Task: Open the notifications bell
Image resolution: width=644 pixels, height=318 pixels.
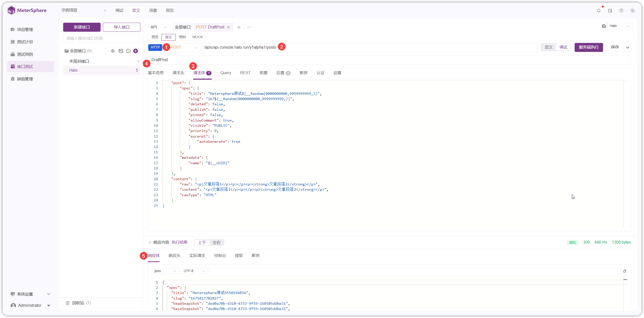Action: [x=599, y=10]
